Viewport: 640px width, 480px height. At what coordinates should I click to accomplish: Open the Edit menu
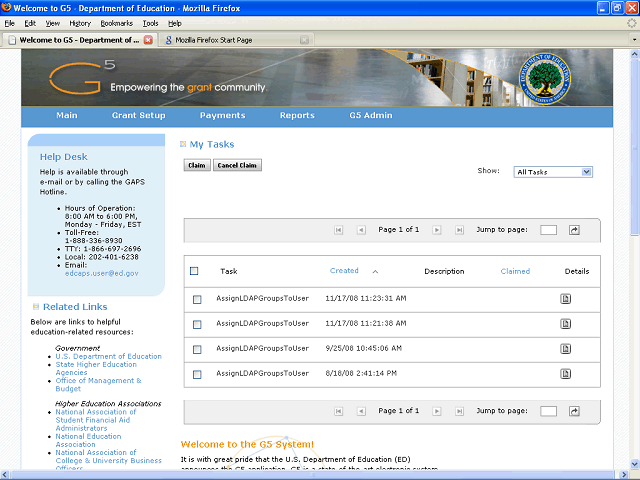click(x=30, y=23)
